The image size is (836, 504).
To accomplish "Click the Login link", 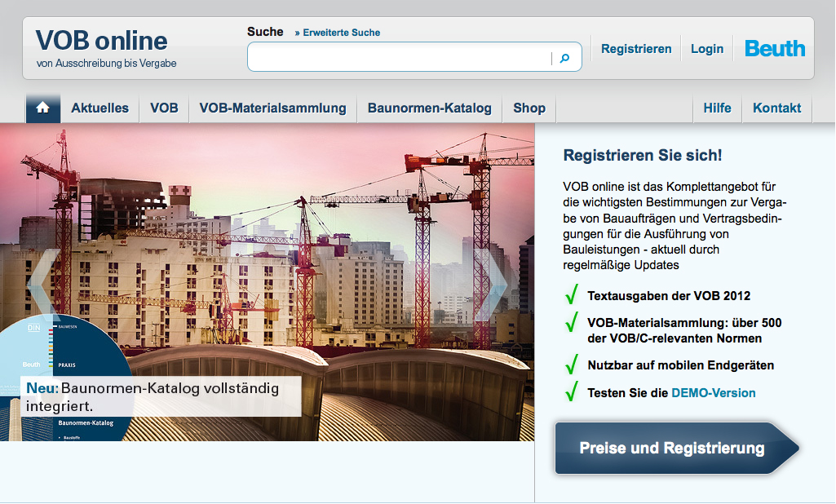I will pos(706,48).
